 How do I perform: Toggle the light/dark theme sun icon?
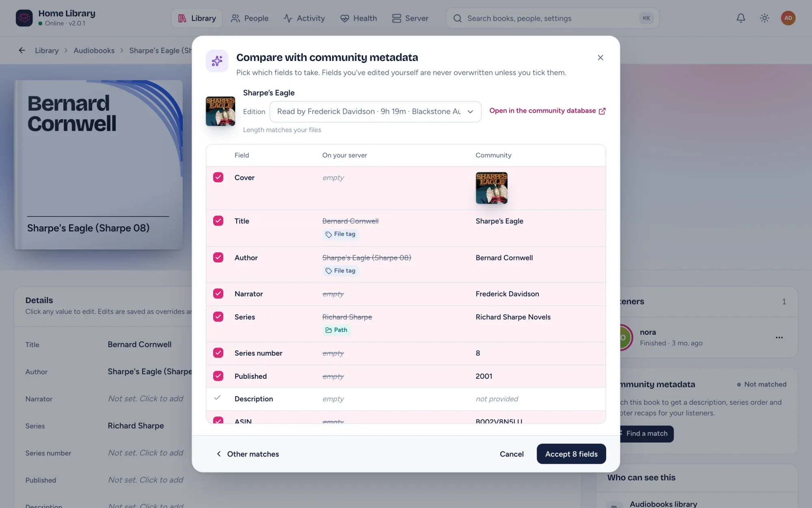point(764,18)
